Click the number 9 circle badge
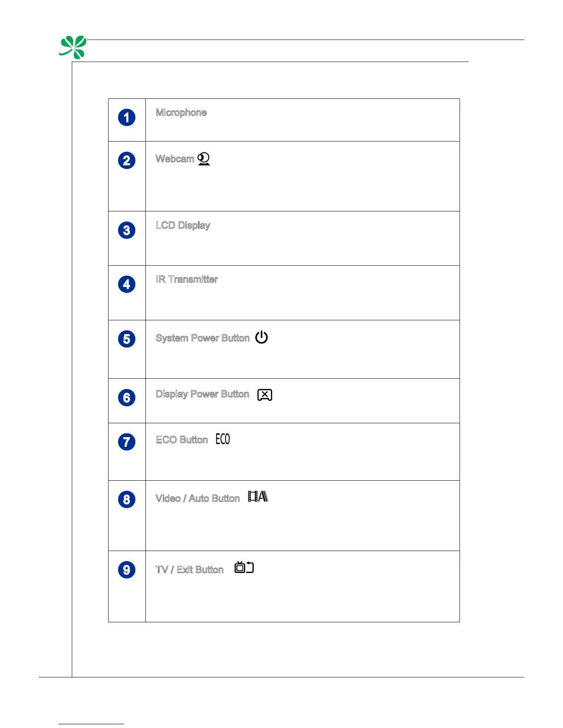 pos(126,570)
